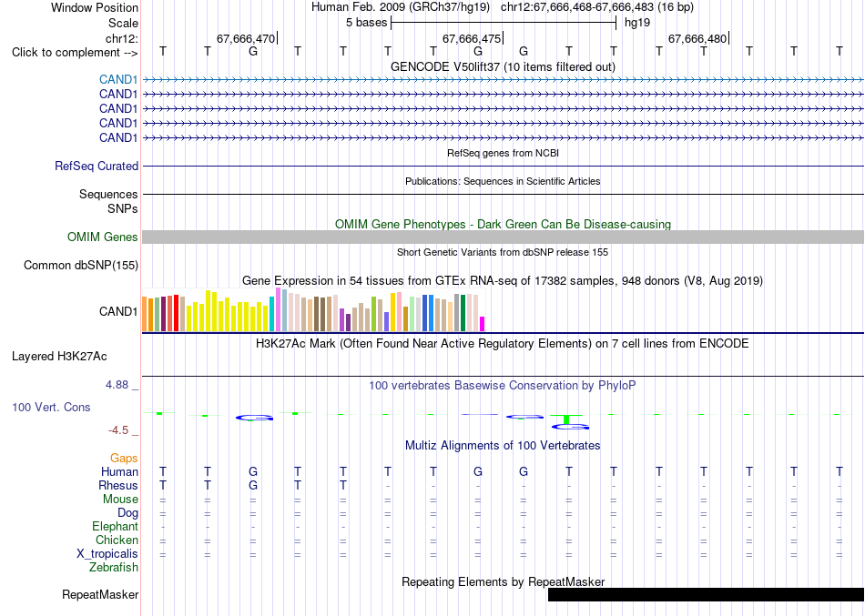Image resolution: width=865 pixels, height=616 pixels.
Task: Click the Zebrafish species row label
Action: pyautogui.click(x=114, y=567)
